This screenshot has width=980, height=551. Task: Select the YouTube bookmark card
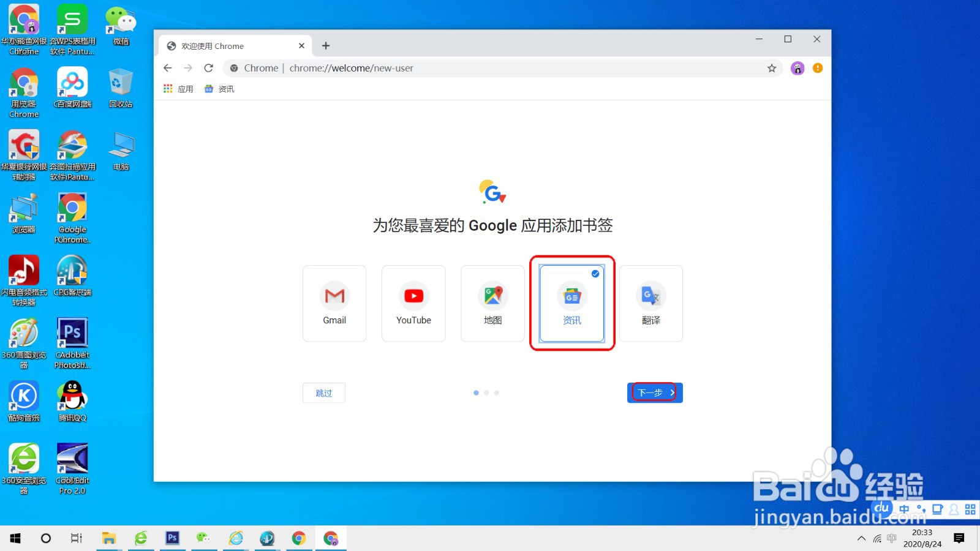(413, 303)
